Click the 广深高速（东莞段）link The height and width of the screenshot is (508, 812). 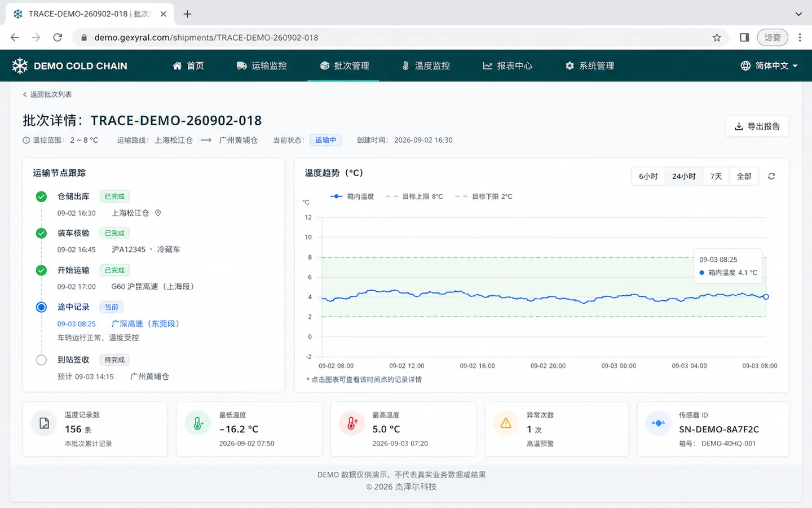(145, 323)
